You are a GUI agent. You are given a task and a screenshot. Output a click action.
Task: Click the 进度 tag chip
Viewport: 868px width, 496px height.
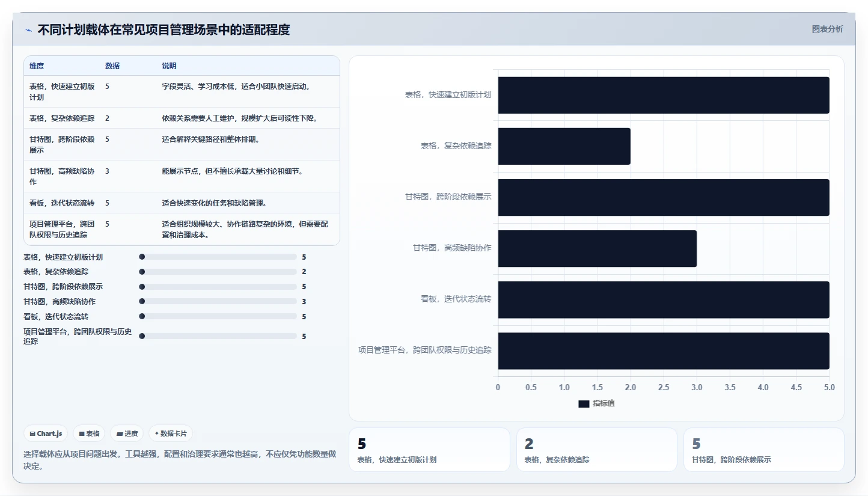[x=127, y=433]
